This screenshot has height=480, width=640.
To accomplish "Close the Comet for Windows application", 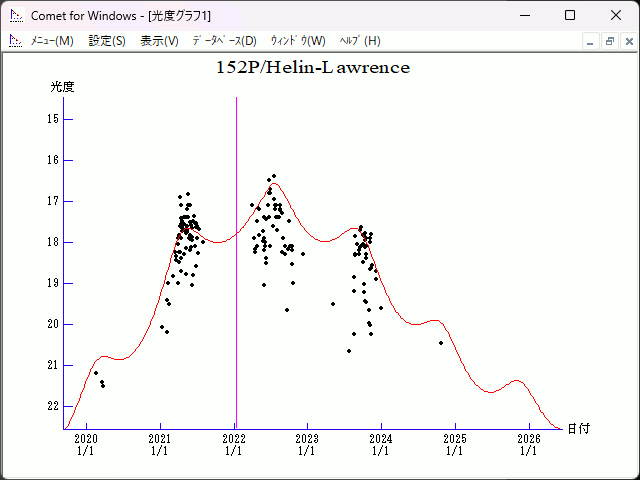I will click(616, 15).
